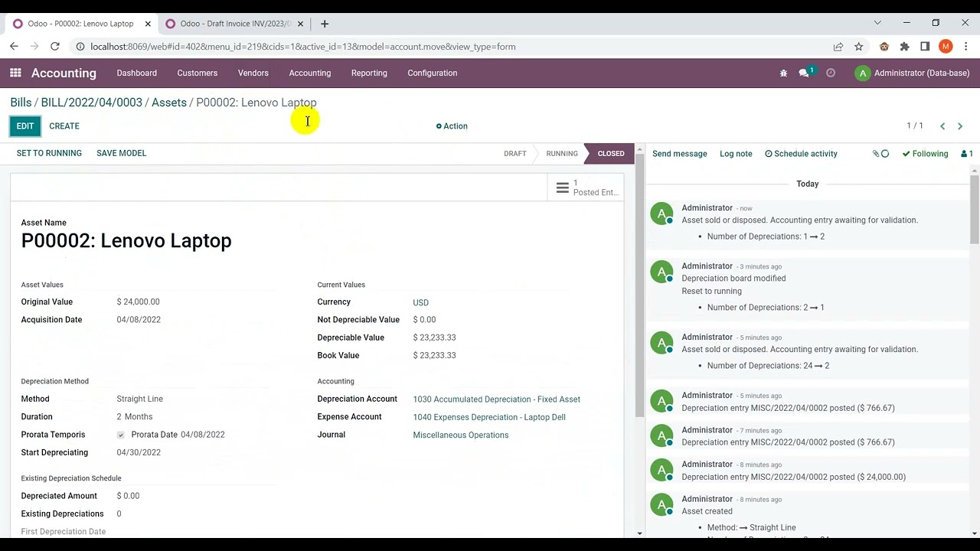Open Assets breadcrumb link

pyautogui.click(x=169, y=103)
